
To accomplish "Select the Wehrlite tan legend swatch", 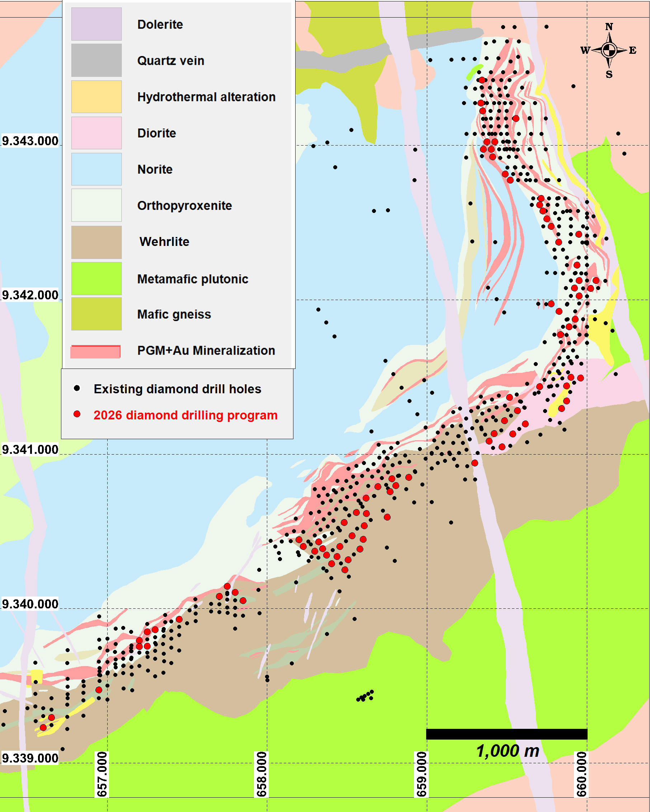I will [96, 242].
